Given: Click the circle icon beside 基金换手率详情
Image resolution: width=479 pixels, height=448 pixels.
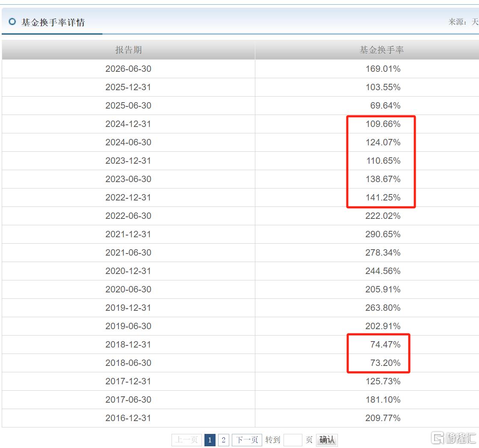Looking at the screenshot, I should [x=12, y=22].
